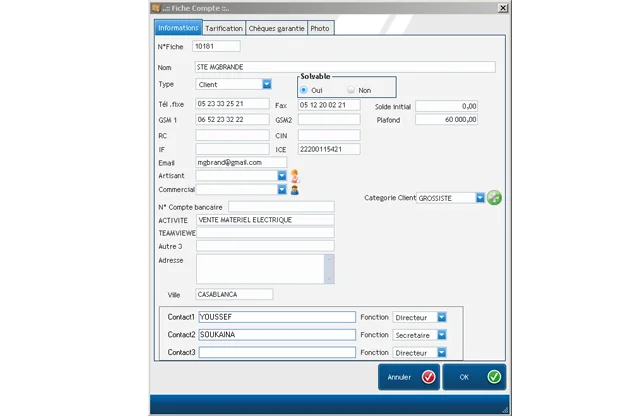Switch to the Photo tab
632x416 pixels.
point(320,28)
